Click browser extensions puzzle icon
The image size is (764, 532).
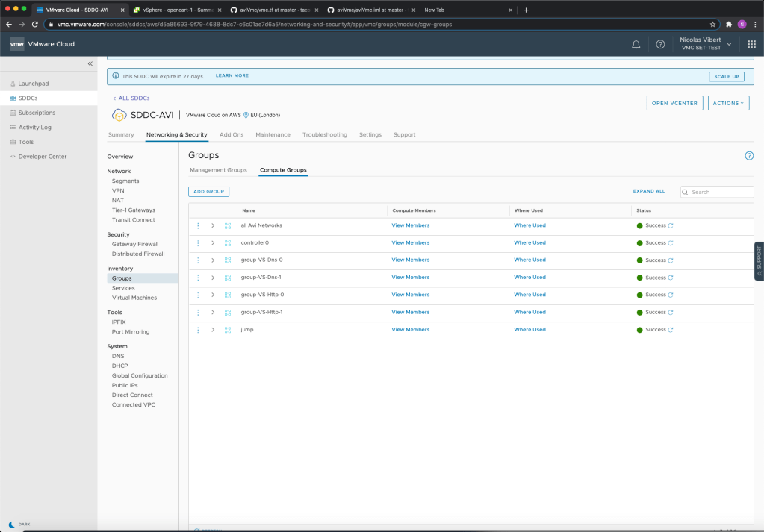[728, 24]
